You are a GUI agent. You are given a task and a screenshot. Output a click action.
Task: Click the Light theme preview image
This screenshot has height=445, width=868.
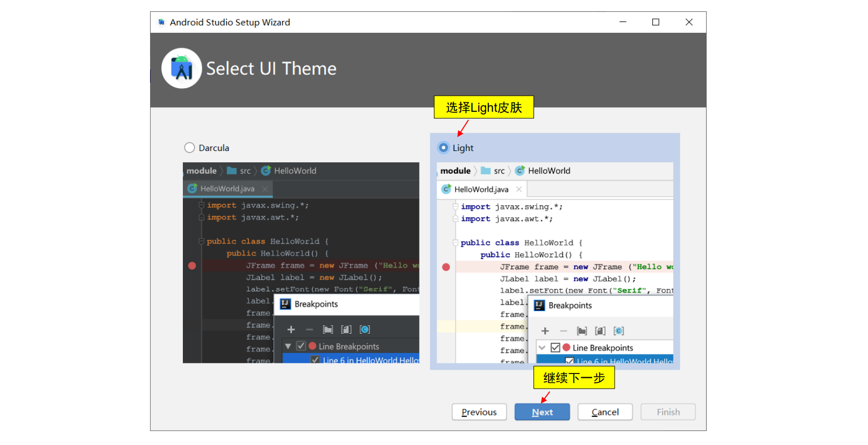pos(555,263)
